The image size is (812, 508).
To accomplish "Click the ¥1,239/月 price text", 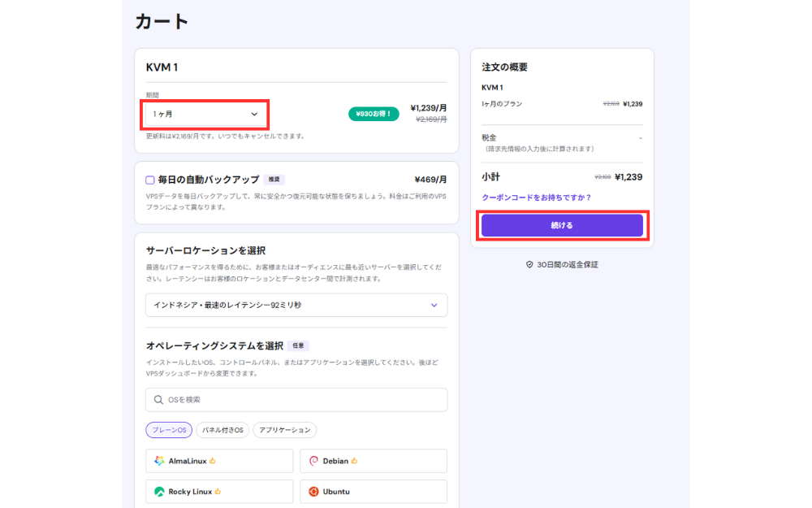I will [x=428, y=108].
